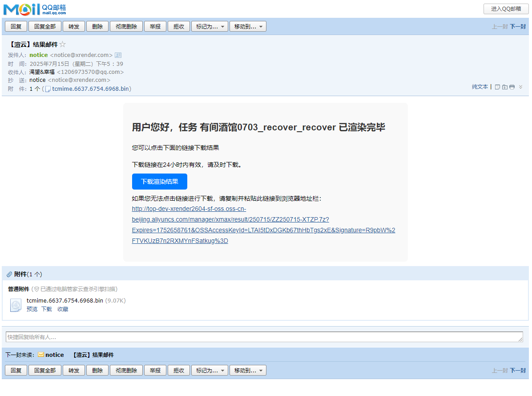This screenshot has width=532, height=396.
Task: Click the note icon beside 纯文本
Action: coord(498,87)
